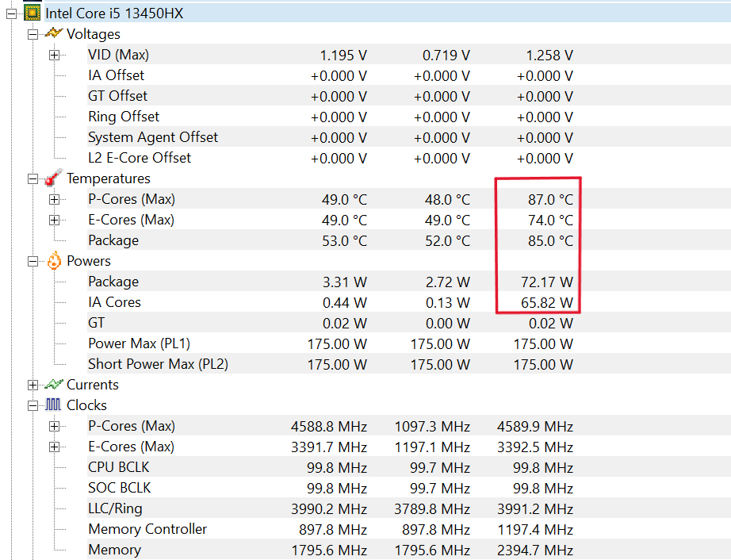
Task: Collapse the Intel Core i5 13450HX node
Action: click(x=12, y=14)
